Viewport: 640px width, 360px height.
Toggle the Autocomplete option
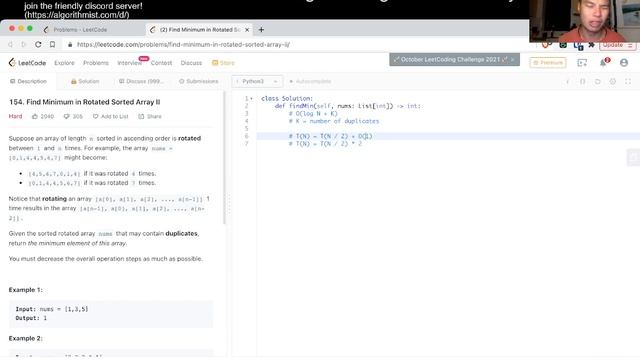[x=310, y=81]
